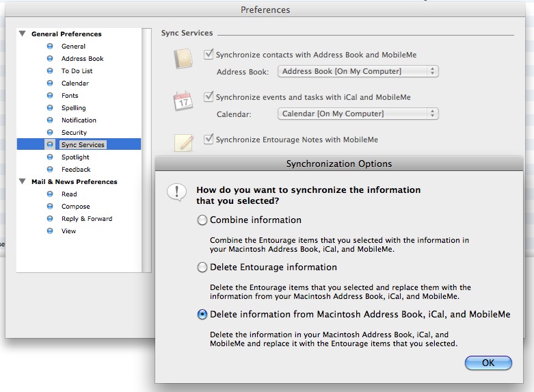Image resolution: width=534 pixels, height=392 pixels.
Task: Open Spelling preferences pane
Action: pyautogui.click(x=74, y=107)
